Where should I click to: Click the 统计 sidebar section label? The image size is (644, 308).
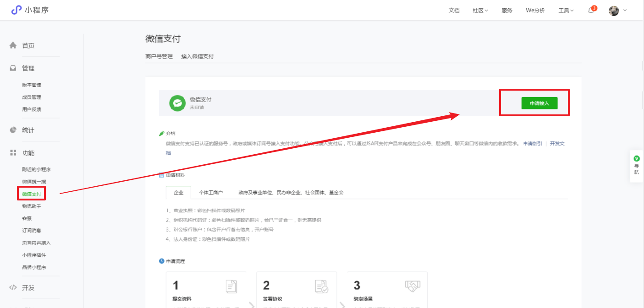(x=28, y=130)
